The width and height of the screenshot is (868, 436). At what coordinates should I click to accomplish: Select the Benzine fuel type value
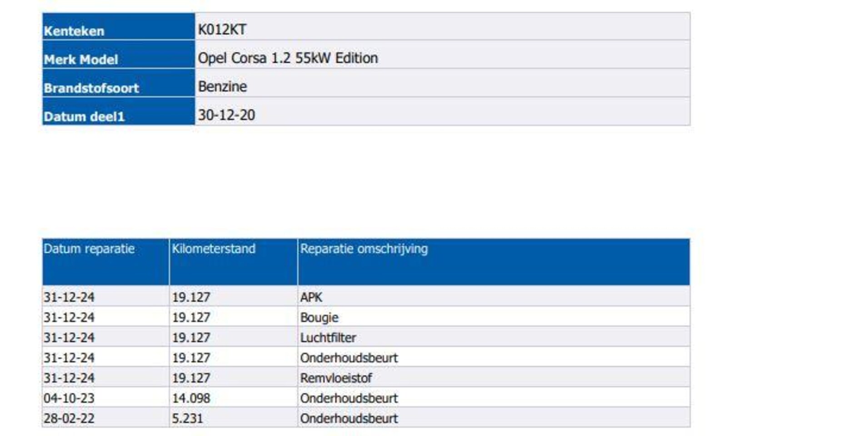[x=222, y=87]
